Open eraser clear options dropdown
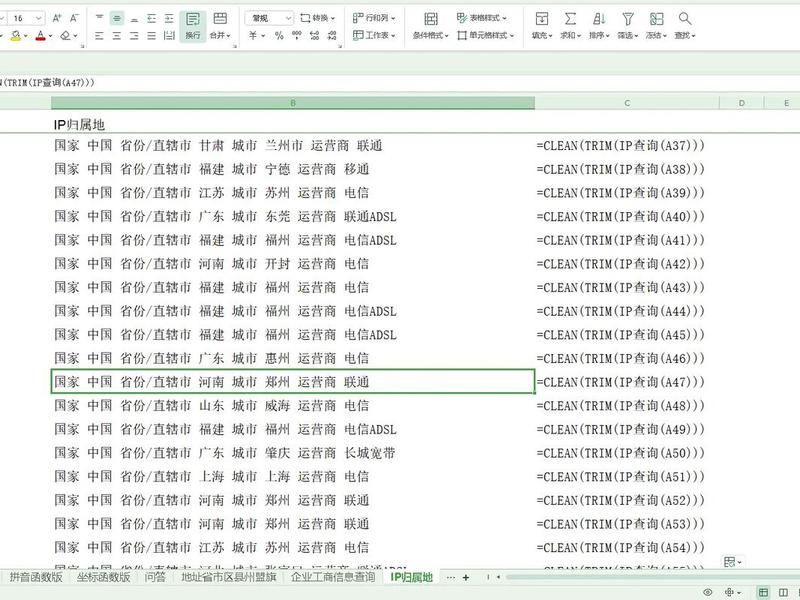800x600 pixels. point(75,36)
